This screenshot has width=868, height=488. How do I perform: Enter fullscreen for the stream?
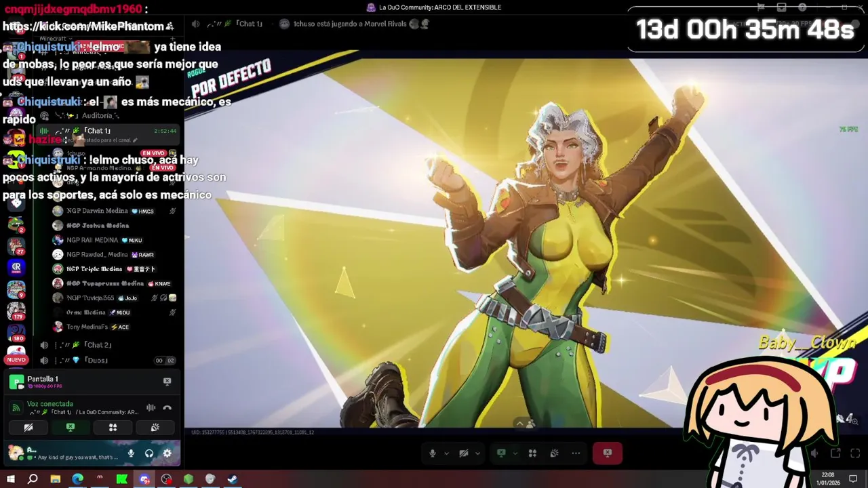pyautogui.click(x=855, y=453)
